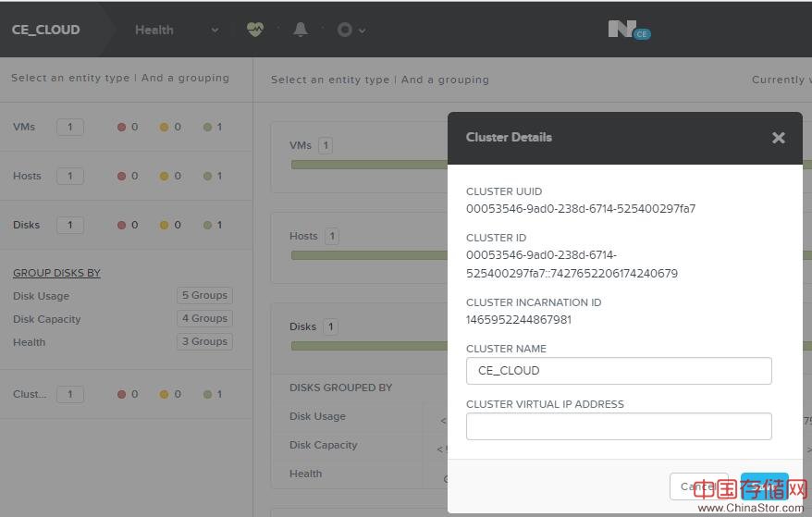Expand the dropdown arrow beside tasks icon
The height and width of the screenshot is (517, 812).
362,31
